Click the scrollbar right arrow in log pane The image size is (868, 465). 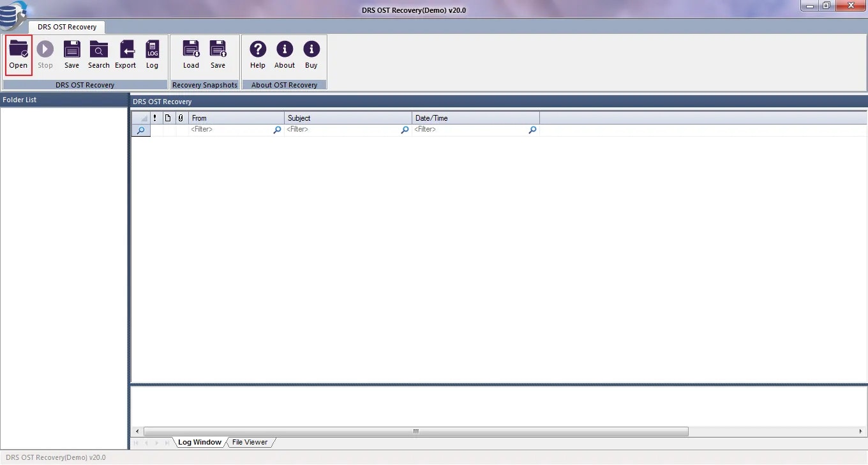pos(862,431)
